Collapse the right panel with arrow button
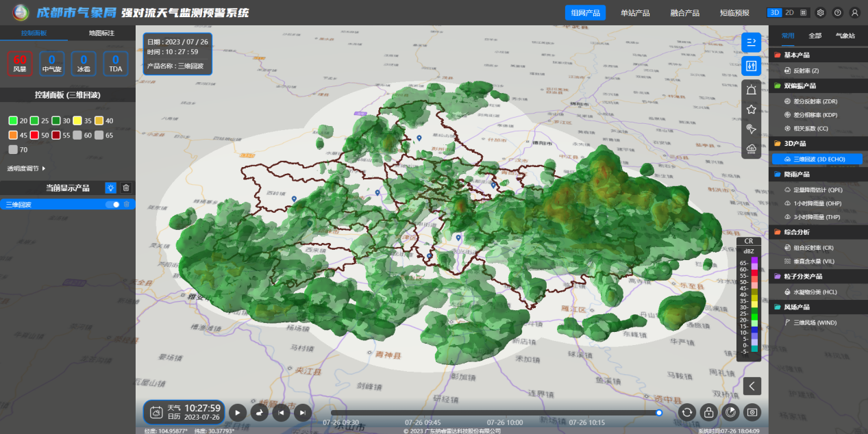 click(x=752, y=386)
